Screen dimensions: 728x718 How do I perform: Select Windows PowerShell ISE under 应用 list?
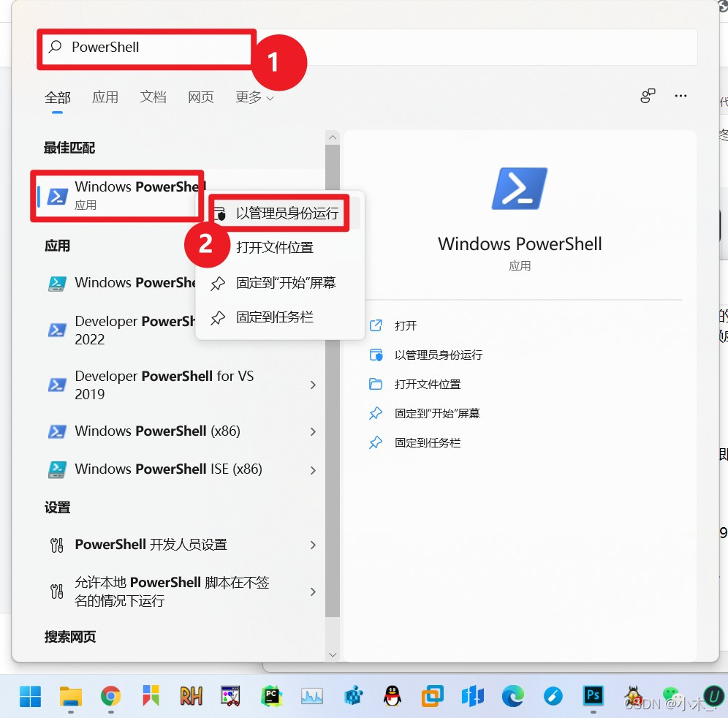coord(121,282)
